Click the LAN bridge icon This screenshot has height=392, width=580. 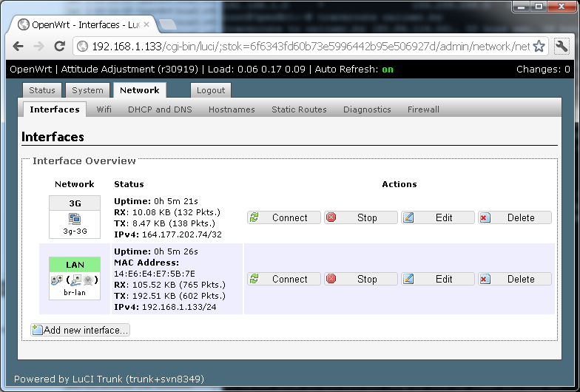click(x=56, y=280)
